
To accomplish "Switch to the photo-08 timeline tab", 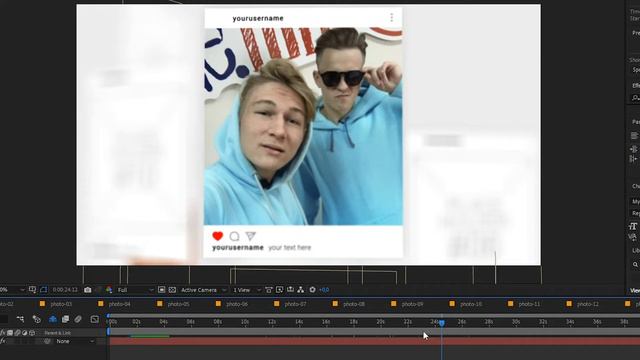I will pyautogui.click(x=354, y=304).
